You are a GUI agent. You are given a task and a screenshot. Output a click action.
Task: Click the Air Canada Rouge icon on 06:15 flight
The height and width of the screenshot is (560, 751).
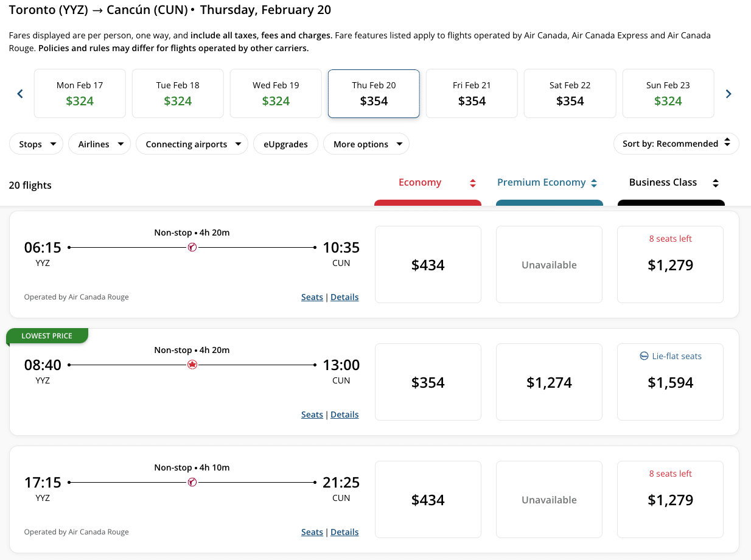pyautogui.click(x=192, y=247)
